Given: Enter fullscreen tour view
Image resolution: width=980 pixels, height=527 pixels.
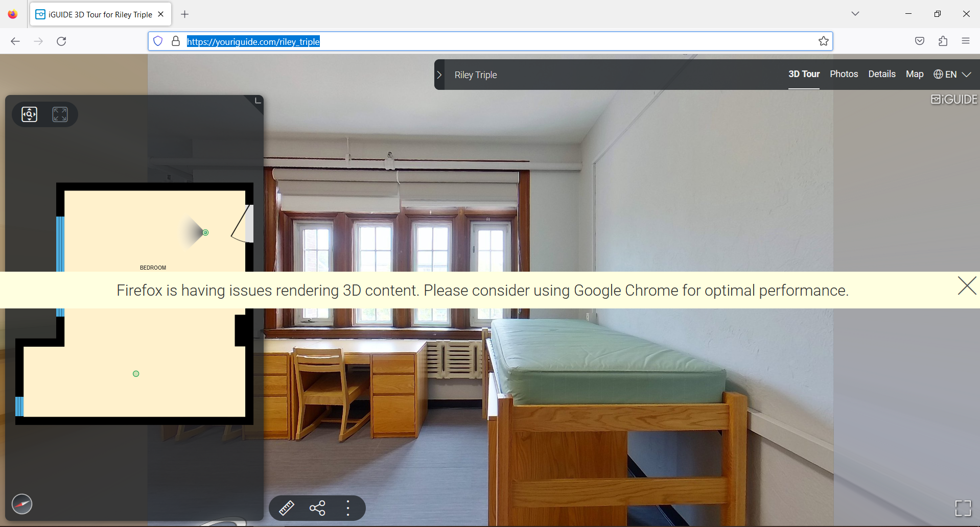Looking at the screenshot, I should (x=963, y=508).
